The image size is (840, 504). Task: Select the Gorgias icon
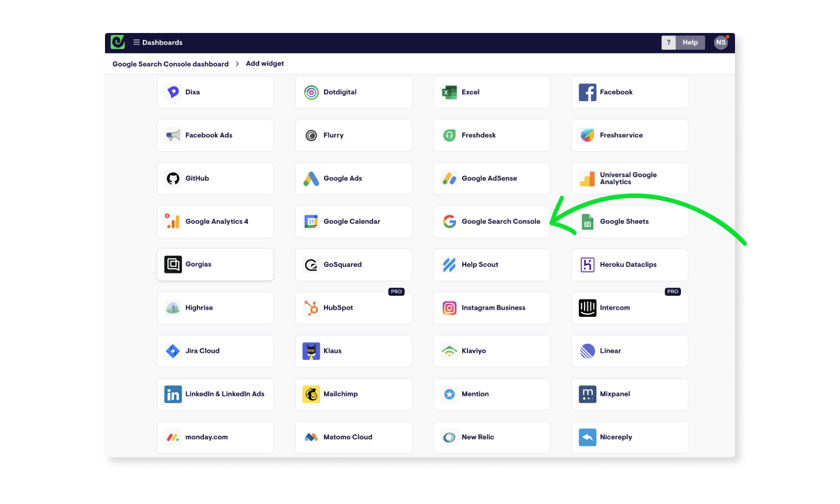173,265
